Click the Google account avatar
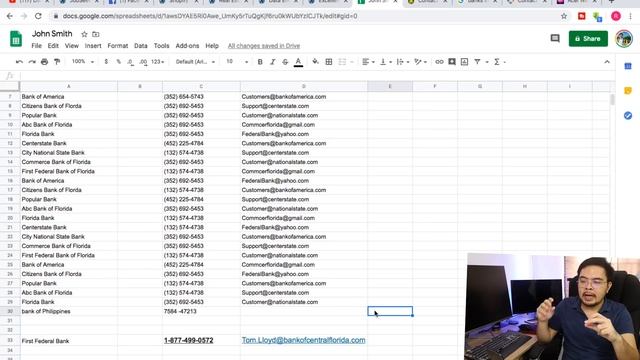Image resolution: width=640 pixels, height=360 pixels. tap(624, 39)
